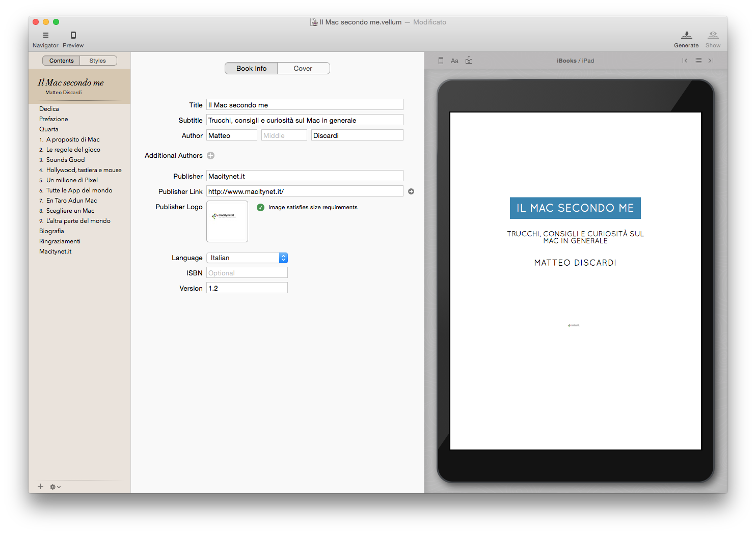The height and width of the screenshot is (534, 756).
Task: Switch to the Cover tab
Action: click(304, 68)
